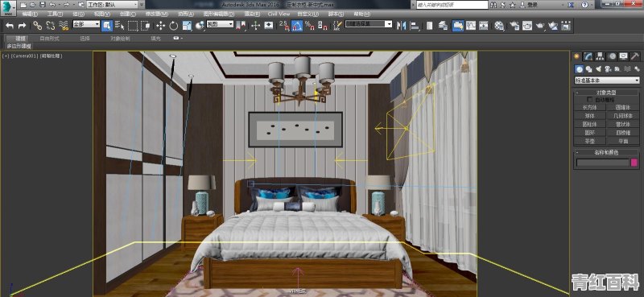The width and height of the screenshot is (644, 297).
Task: Open the 工具(T) menu
Action: click(55, 14)
